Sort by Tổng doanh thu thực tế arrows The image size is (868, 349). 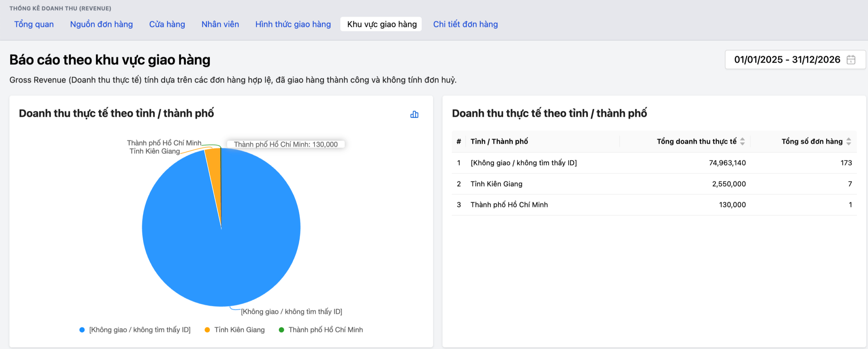(x=742, y=141)
